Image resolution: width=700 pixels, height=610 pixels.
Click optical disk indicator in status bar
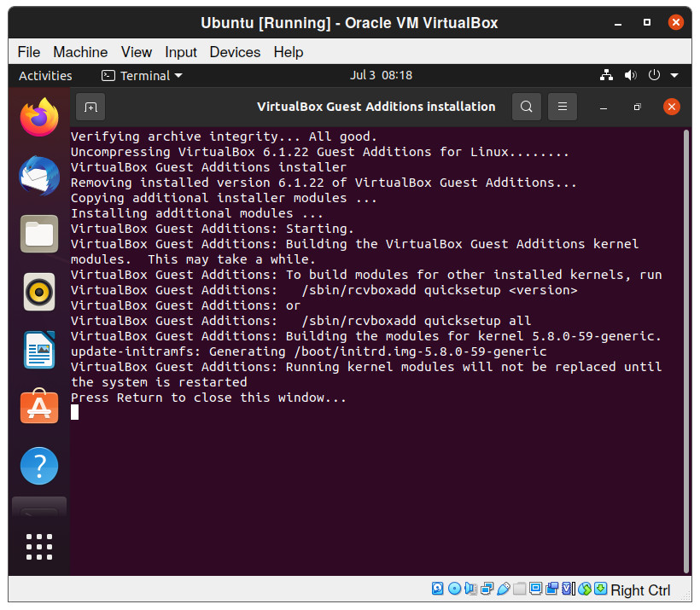[454, 589]
